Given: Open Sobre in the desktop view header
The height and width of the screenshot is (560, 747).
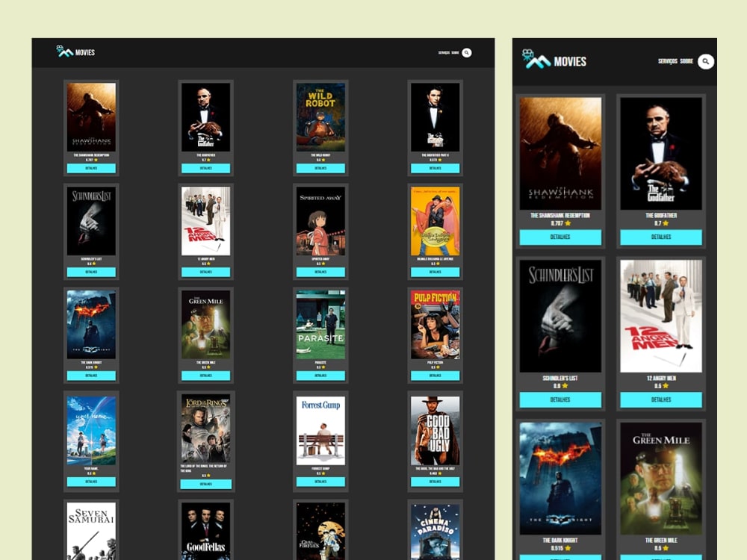Looking at the screenshot, I should pyautogui.click(x=455, y=53).
